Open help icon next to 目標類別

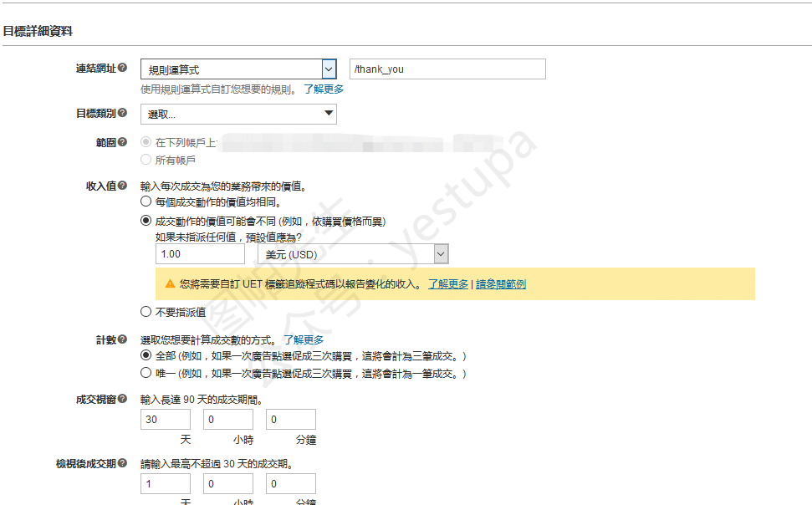coord(122,112)
